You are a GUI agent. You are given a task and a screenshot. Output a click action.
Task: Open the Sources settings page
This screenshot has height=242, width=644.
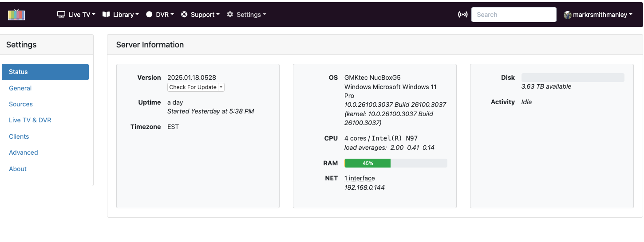(x=21, y=104)
